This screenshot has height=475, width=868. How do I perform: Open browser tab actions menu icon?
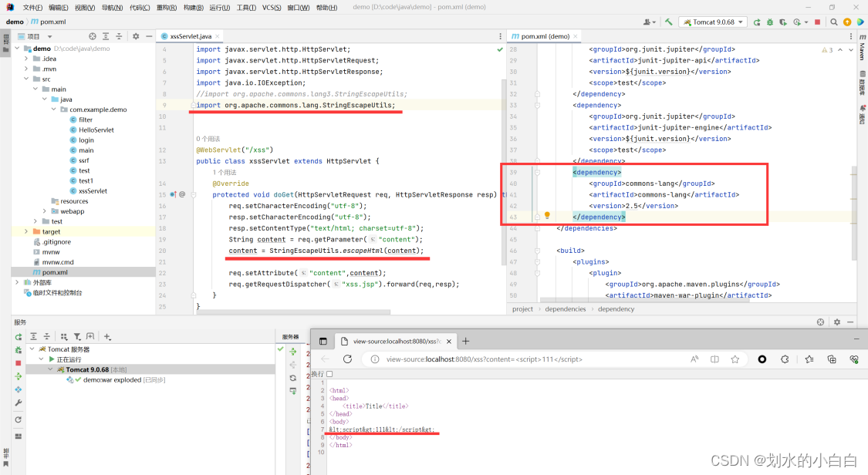[323, 341]
